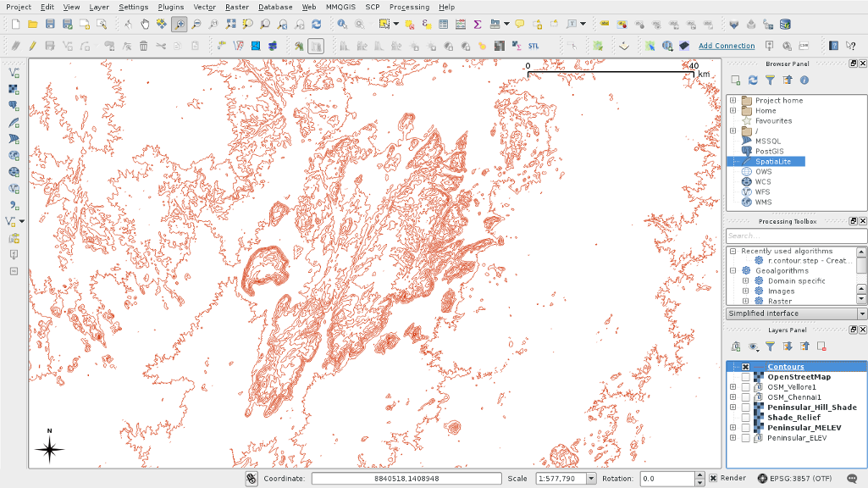868x488 pixels.
Task: Click the Add Connection link
Action: 726,46
